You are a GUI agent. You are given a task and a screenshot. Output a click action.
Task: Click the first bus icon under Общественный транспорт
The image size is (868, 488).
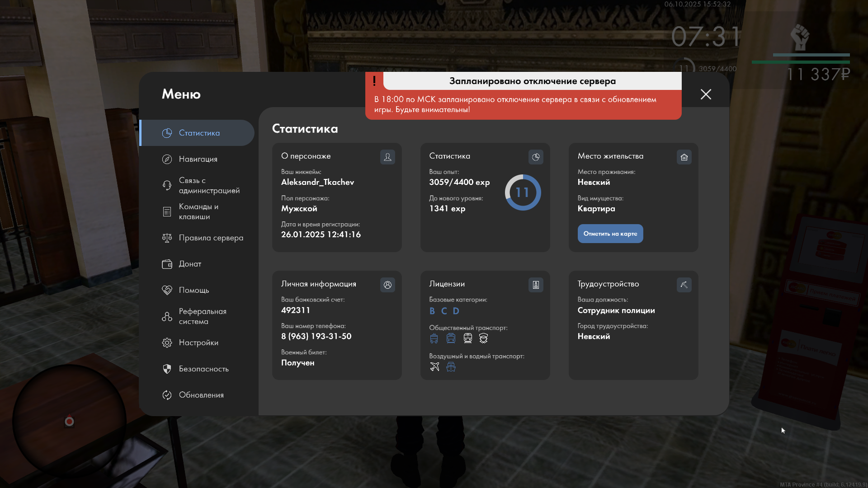click(434, 338)
